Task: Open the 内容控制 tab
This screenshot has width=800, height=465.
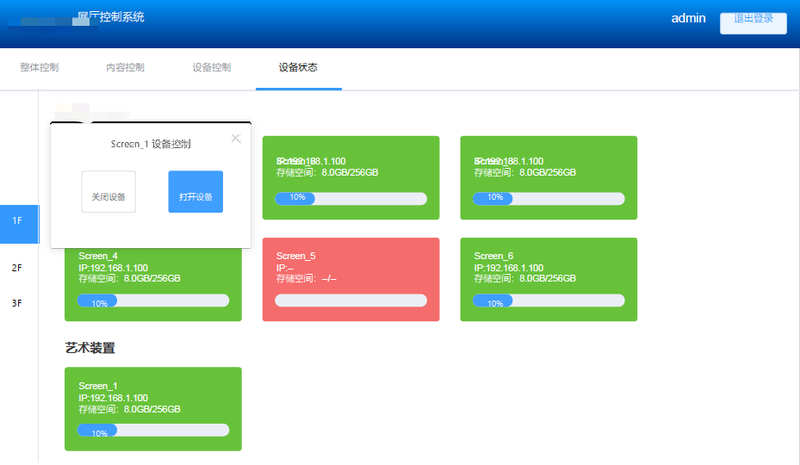Action: pos(126,67)
